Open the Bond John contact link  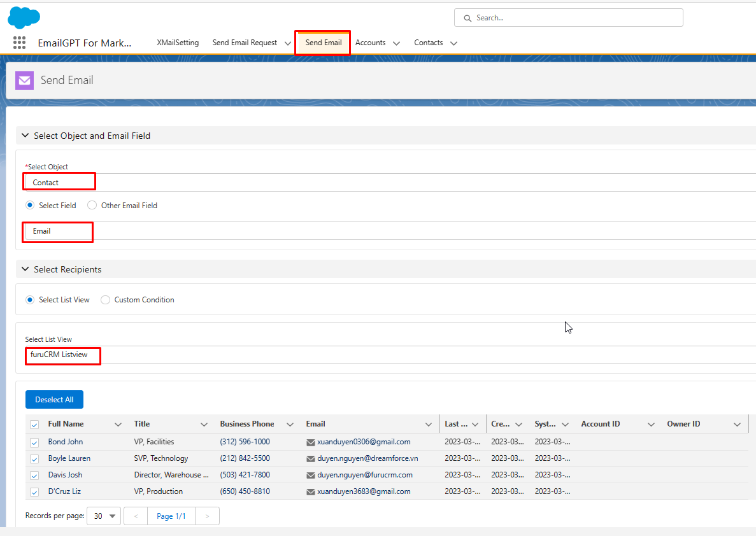[66, 442]
